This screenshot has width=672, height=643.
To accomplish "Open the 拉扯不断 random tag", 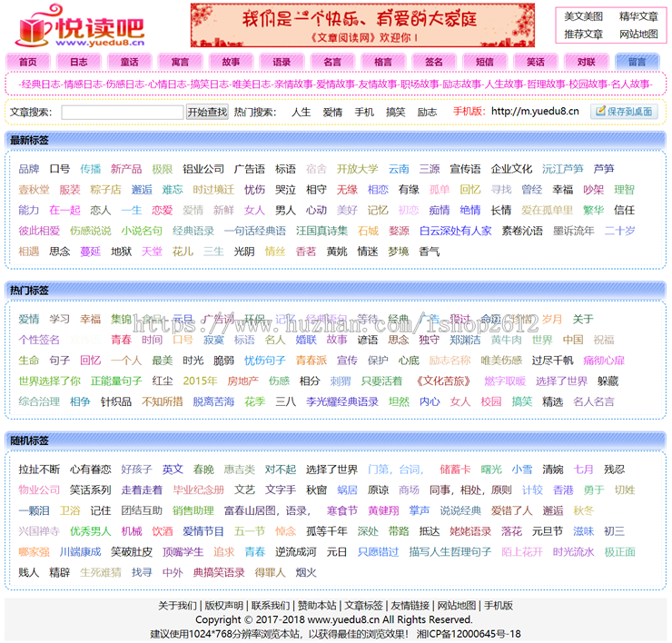I will 39,470.
